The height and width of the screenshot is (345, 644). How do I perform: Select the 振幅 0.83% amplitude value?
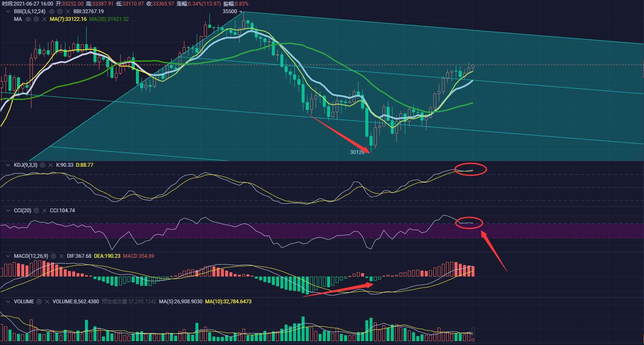(236, 3)
